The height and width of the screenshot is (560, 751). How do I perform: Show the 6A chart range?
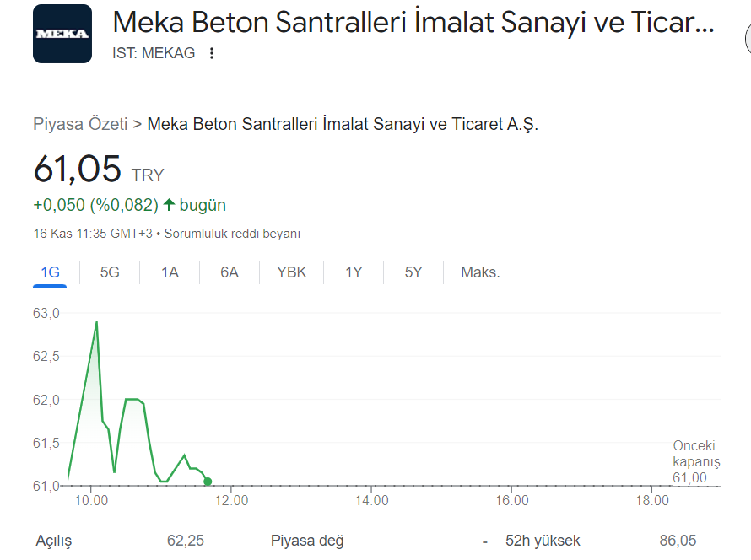click(230, 272)
